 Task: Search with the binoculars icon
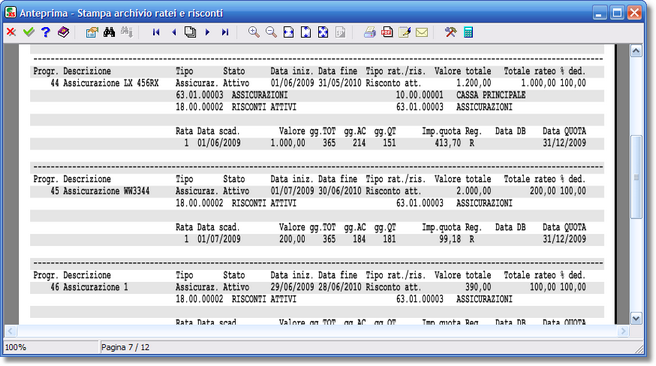point(109,32)
